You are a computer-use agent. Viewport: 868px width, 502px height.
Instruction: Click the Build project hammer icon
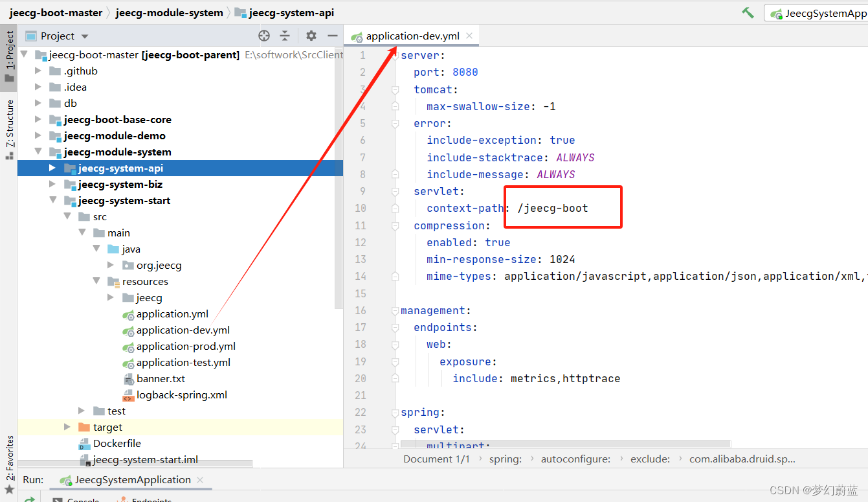[748, 12]
